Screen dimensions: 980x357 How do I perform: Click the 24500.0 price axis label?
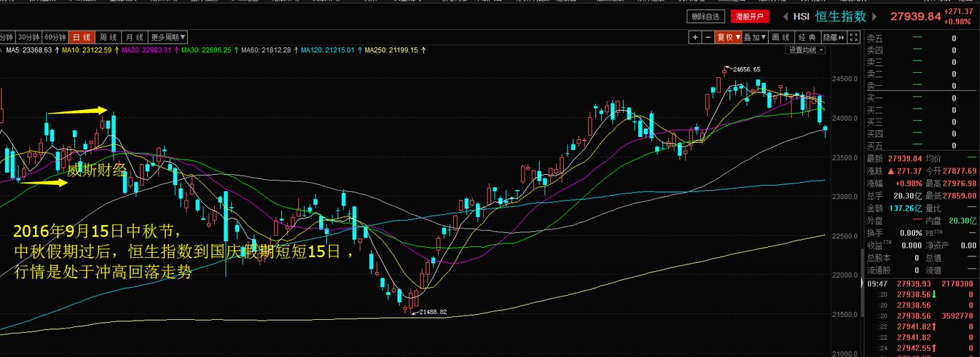846,79
